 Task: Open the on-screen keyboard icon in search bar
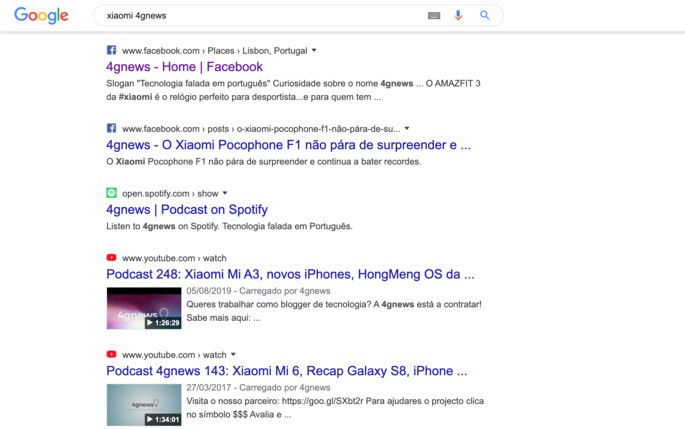tap(434, 16)
